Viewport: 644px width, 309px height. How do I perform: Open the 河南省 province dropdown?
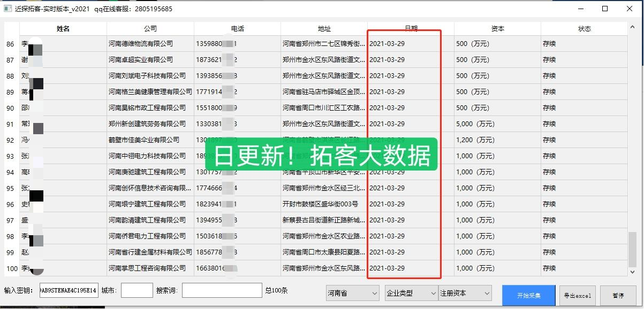click(353, 293)
